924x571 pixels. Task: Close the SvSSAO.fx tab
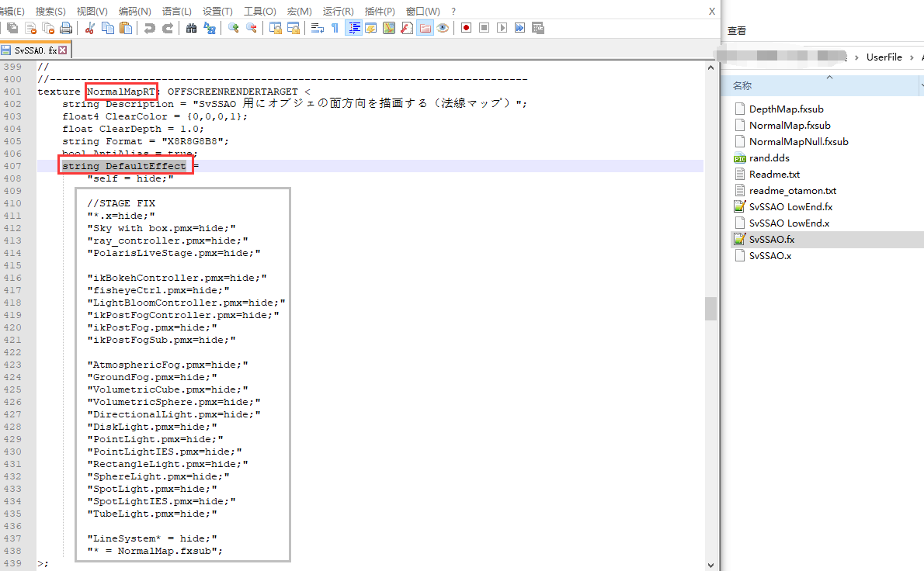(62, 50)
